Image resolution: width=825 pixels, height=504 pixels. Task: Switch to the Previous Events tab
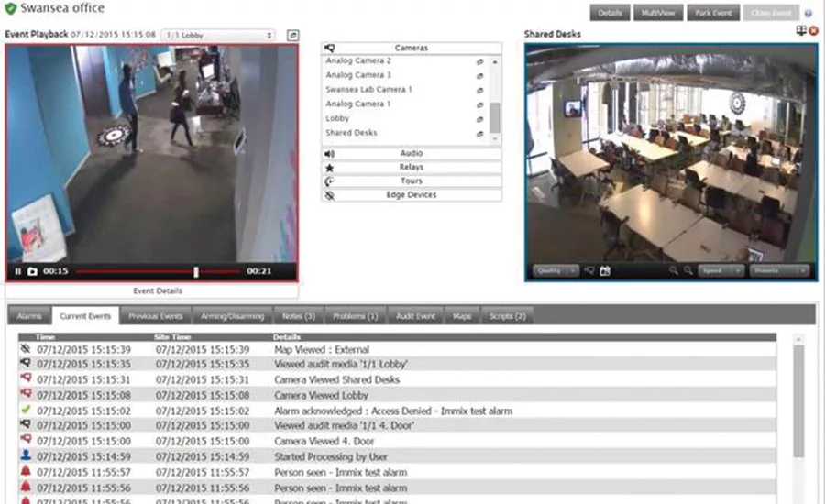tap(156, 316)
